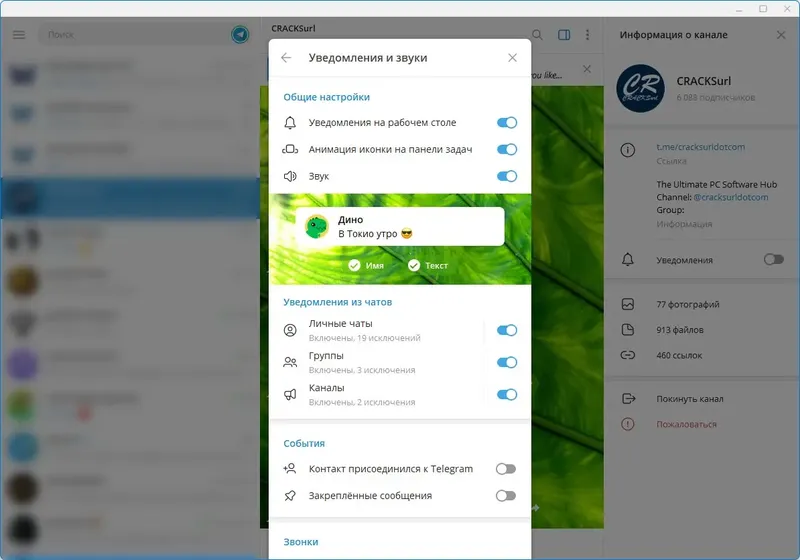The image size is (800, 560).
Task: Dismiss the pinned banner in chat
Action: pyautogui.click(x=587, y=69)
